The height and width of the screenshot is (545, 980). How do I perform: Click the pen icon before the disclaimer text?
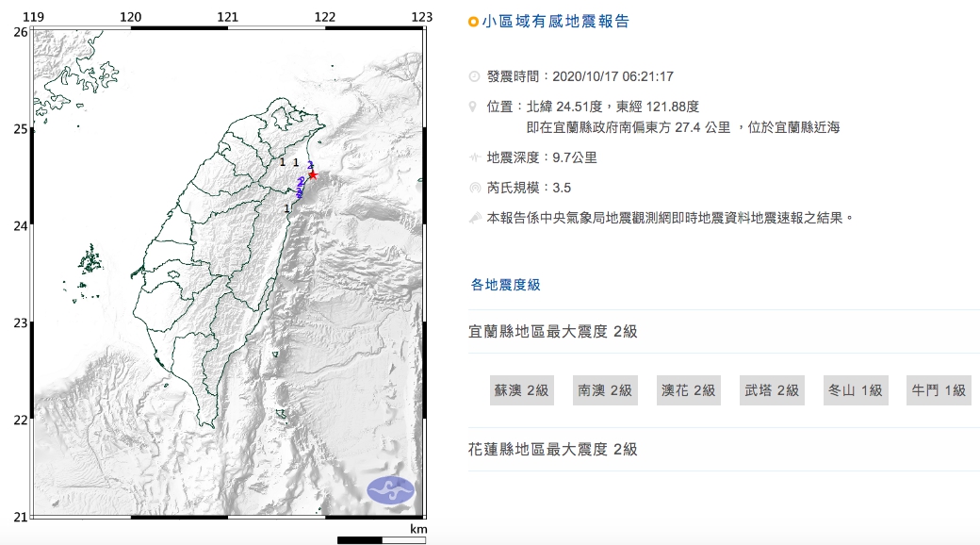pyautogui.click(x=474, y=215)
